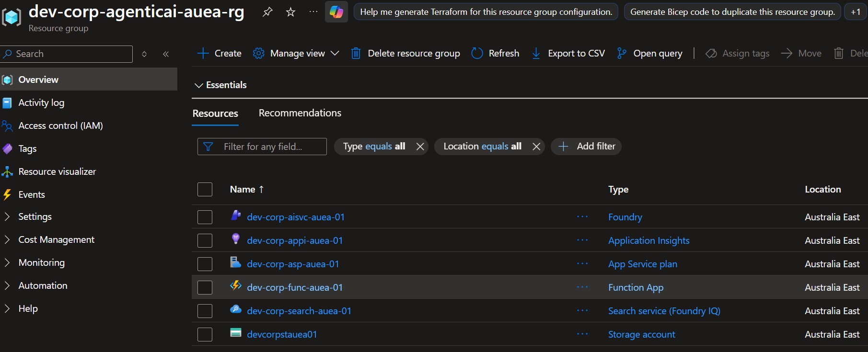
Task: Collapse the sidebar menu with the double chevron
Action: [x=166, y=54]
